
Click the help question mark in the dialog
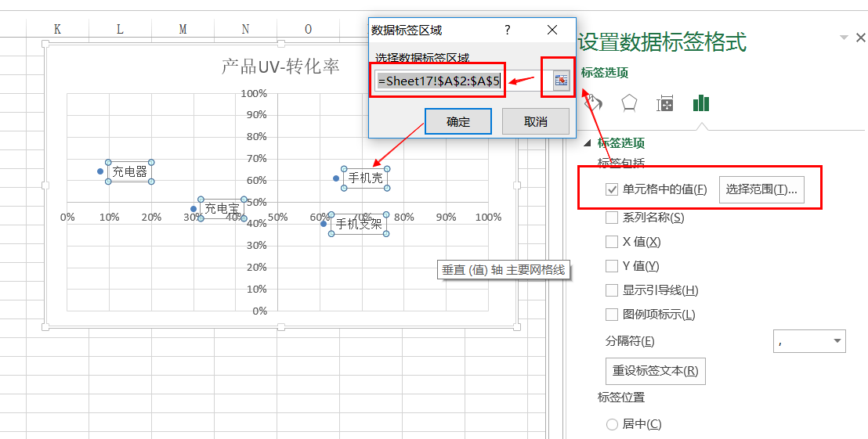click(x=507, y=30)
